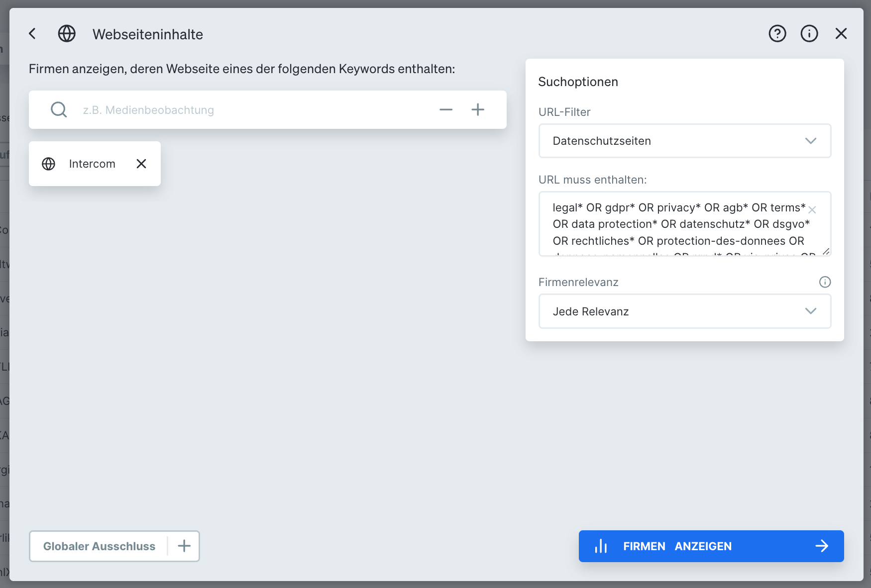871x588 pixels.
Task: Open the URL-Filter dropdown showing Datenschutzseiten
Action: (685, 141)
